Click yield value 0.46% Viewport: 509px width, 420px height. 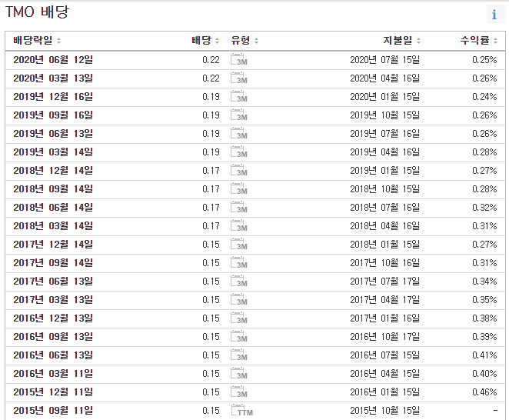(484, 393)
